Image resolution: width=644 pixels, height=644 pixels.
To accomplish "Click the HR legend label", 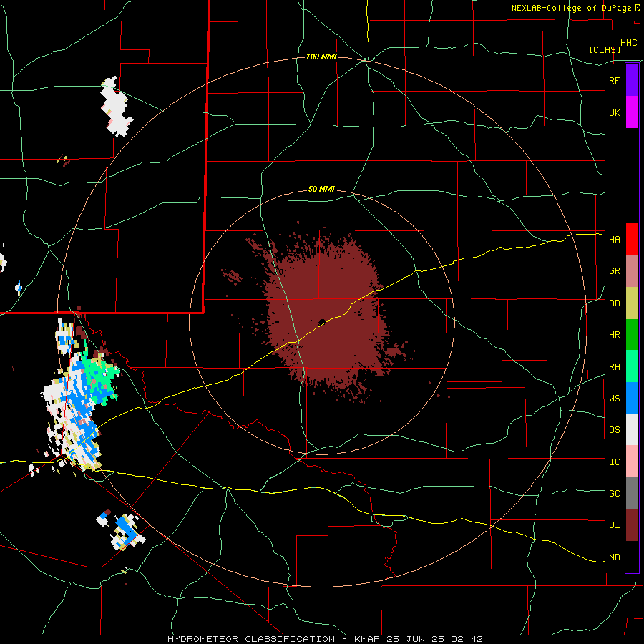I will [615, 335].
